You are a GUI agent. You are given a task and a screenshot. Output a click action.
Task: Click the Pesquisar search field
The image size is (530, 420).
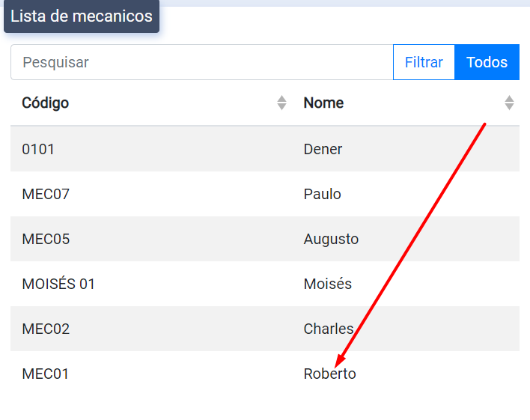click(201, 62)
